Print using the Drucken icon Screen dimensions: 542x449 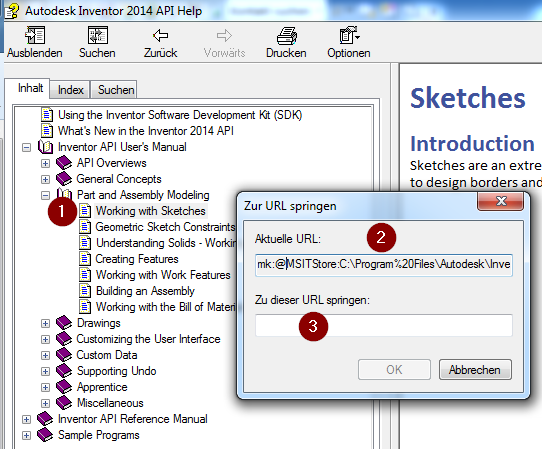[x=287, y=35]
